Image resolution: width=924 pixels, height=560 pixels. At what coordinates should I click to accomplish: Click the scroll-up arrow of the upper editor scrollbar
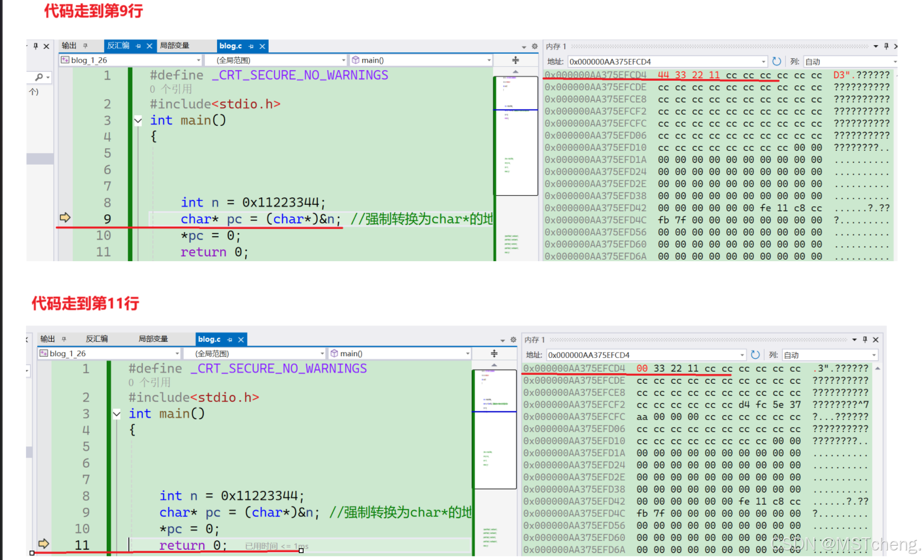click(x=515, y=72)
